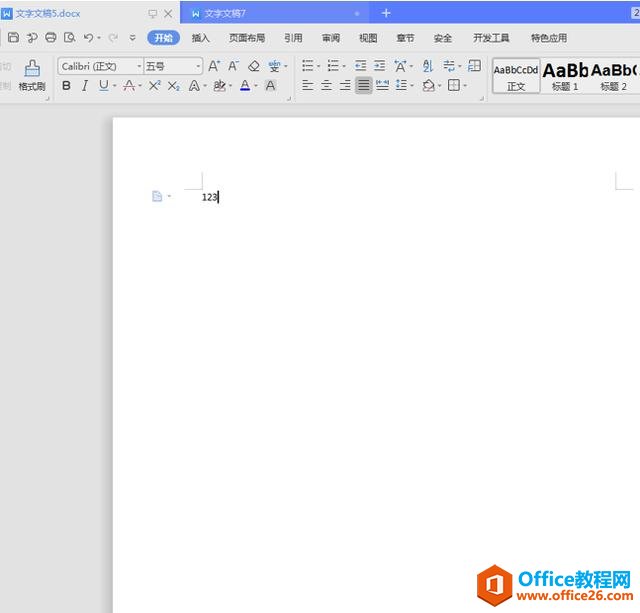Click the 123 text in the document

tap(210, 197)
